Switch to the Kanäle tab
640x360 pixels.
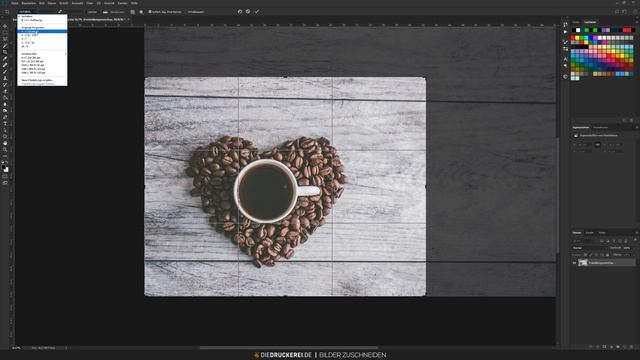pyautogui.click(x=589, y=233)
